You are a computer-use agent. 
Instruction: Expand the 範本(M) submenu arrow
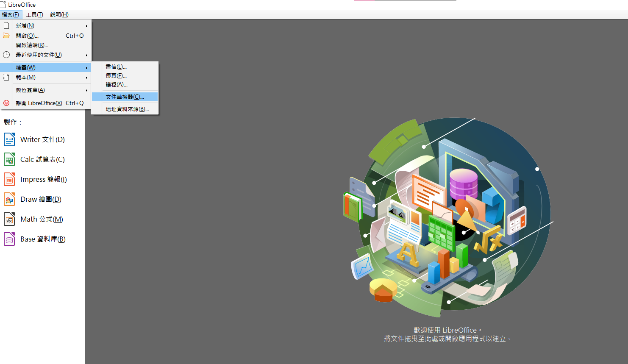(86, 78)
